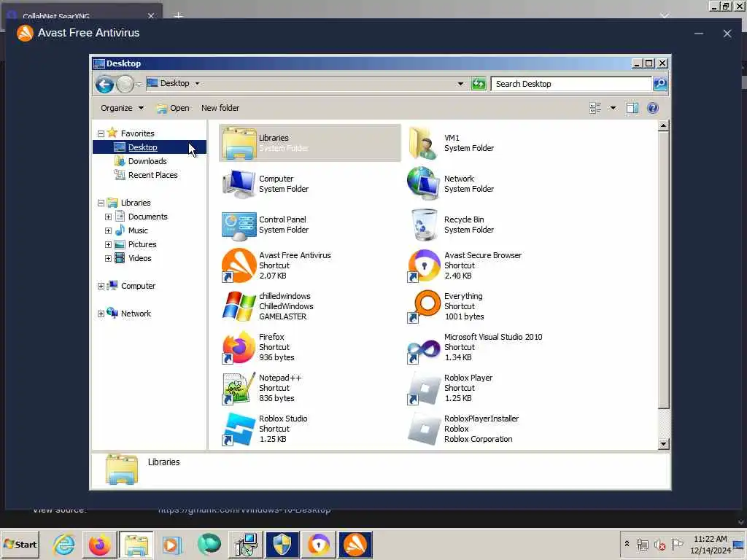The width and height of the screenshot is (747, 560).
Task: Expand the Music library node
Action: tap(108, 231)
